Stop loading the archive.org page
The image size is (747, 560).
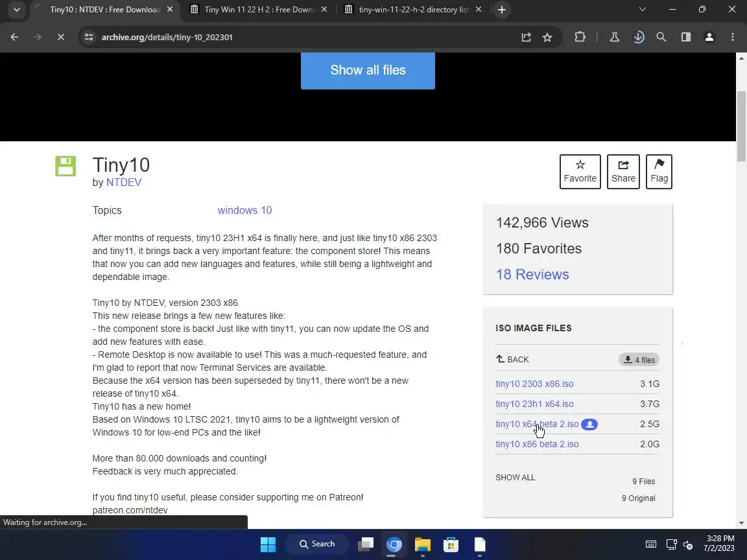coord(60,37)
